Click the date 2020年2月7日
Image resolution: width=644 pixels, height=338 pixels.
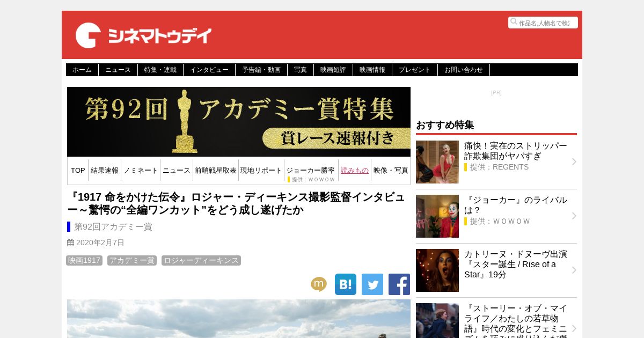tap(100, 243)
